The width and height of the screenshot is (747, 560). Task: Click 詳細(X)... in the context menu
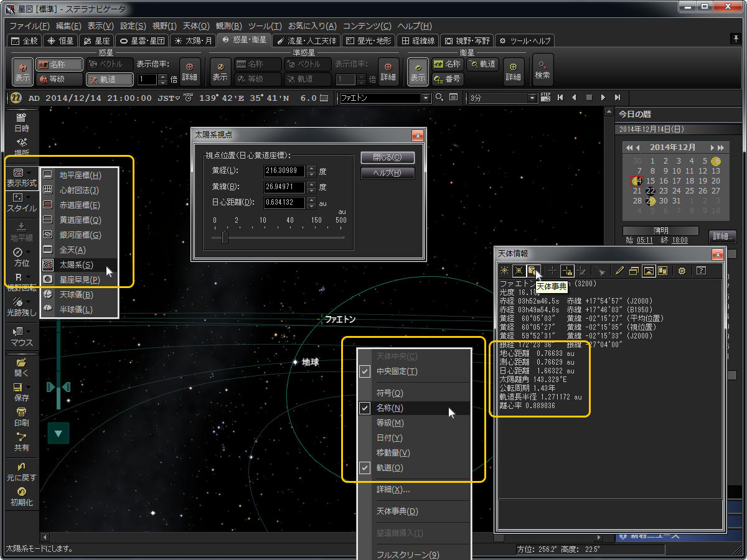click(415, 490)
